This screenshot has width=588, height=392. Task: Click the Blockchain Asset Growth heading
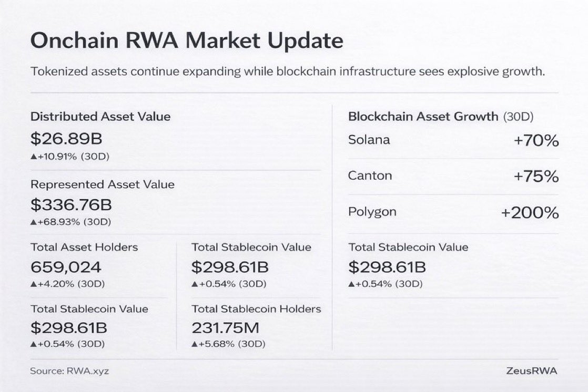click(423, 117)
